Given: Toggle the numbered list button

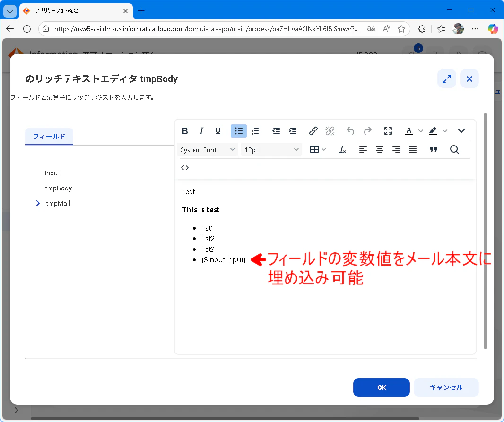Looking at the screenshot, I should (255, 131).
